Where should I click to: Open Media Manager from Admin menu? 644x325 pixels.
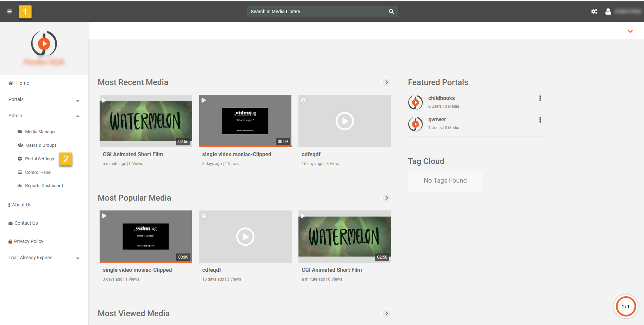40,132
